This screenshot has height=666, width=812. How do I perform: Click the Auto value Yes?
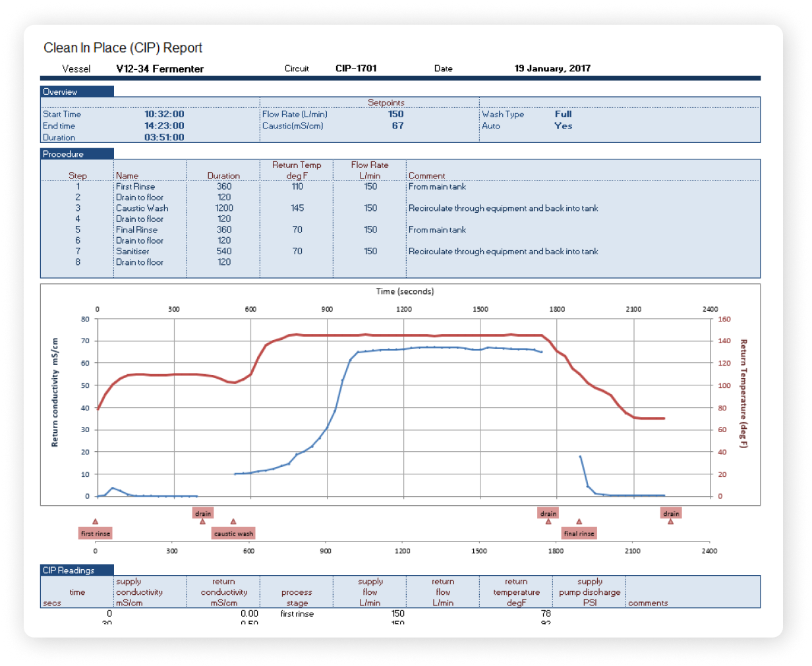563,126
